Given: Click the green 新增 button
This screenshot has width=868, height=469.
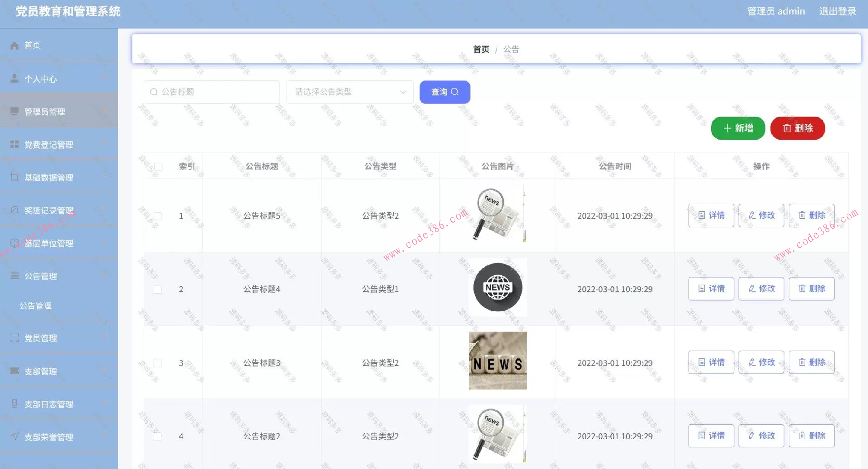Looking at the screenshot, I should 738,128.
